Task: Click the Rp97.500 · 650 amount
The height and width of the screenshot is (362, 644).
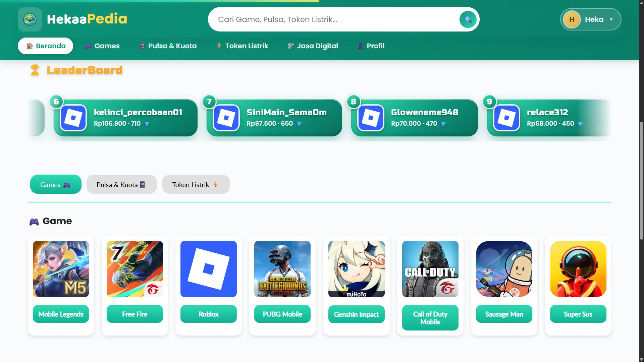Action: coord(270,124)
